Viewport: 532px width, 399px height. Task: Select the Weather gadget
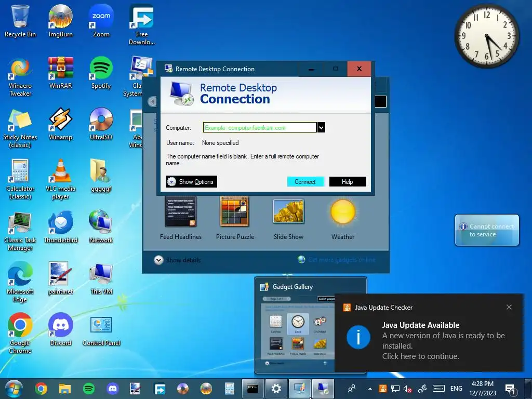click(343, 219)
